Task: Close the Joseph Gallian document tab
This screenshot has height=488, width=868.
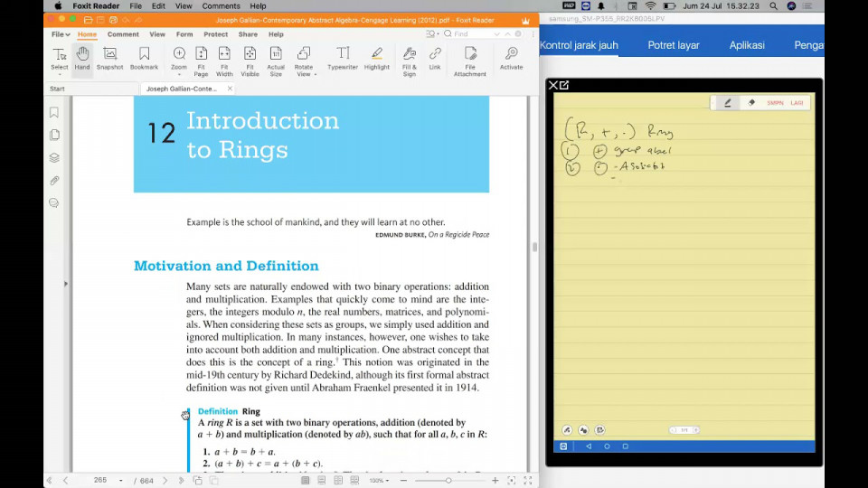Action: click(x=230, y=89)
